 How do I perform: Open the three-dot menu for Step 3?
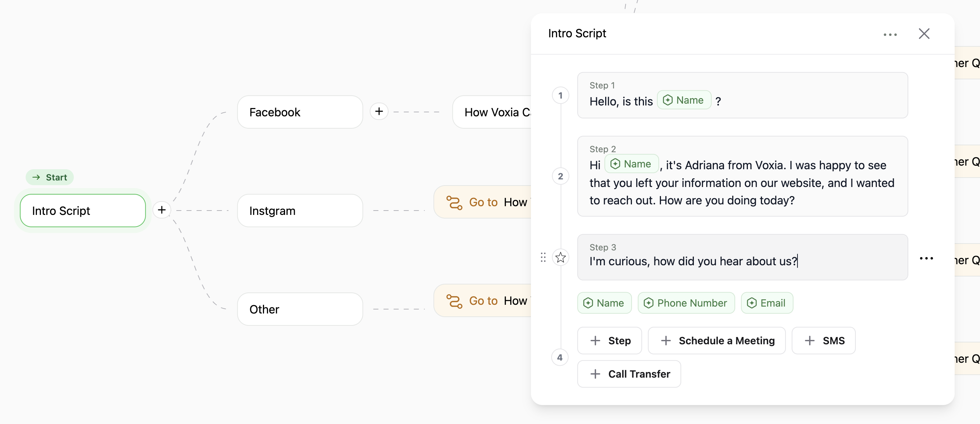(926, 258)
